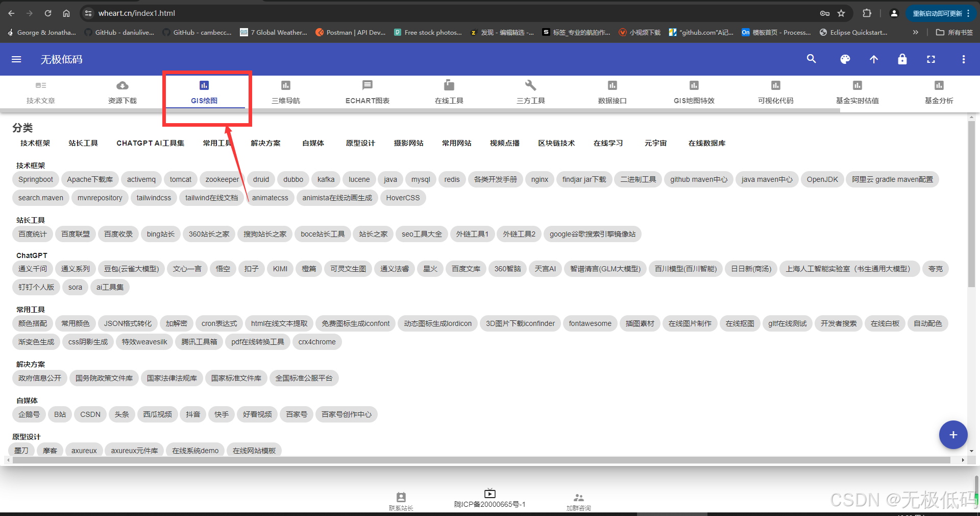Open the KIMI chip
Image resolution: width=980 pixels, height=516 pixels.
(x=280, y=269)
